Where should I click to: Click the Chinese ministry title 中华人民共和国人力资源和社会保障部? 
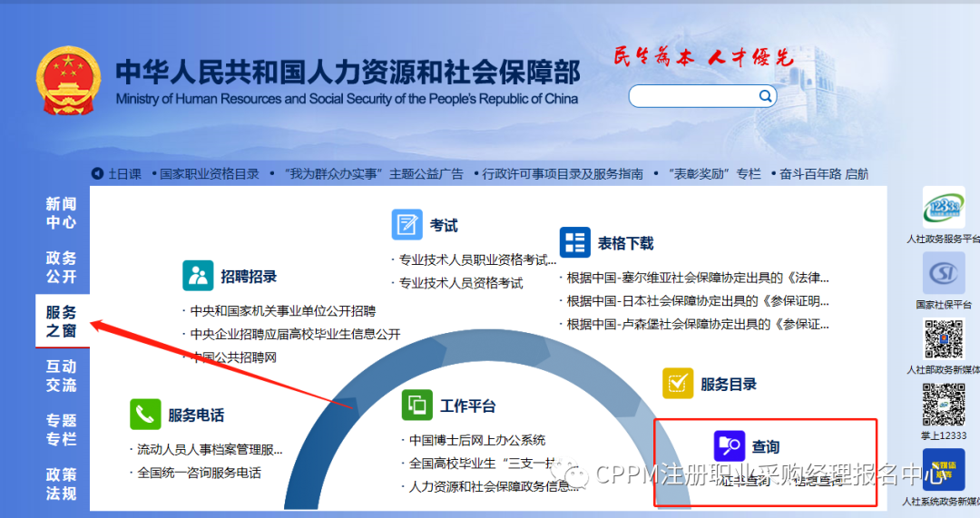[x=348, y=72]
